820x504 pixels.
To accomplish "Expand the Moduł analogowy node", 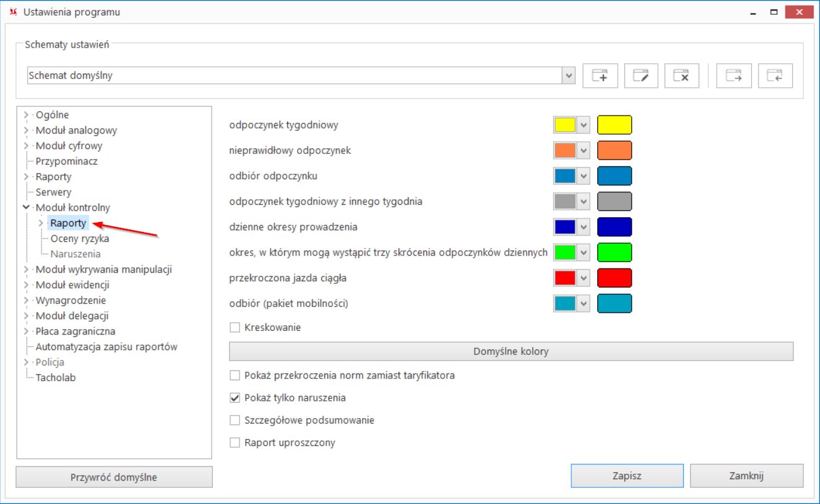I will tap(26, 130).
